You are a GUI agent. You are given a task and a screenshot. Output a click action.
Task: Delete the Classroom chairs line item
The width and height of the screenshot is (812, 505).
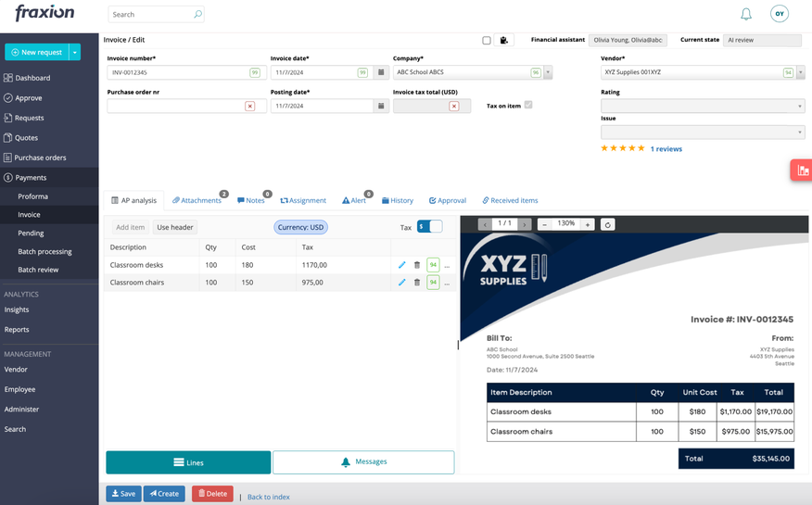click(417, 283)
